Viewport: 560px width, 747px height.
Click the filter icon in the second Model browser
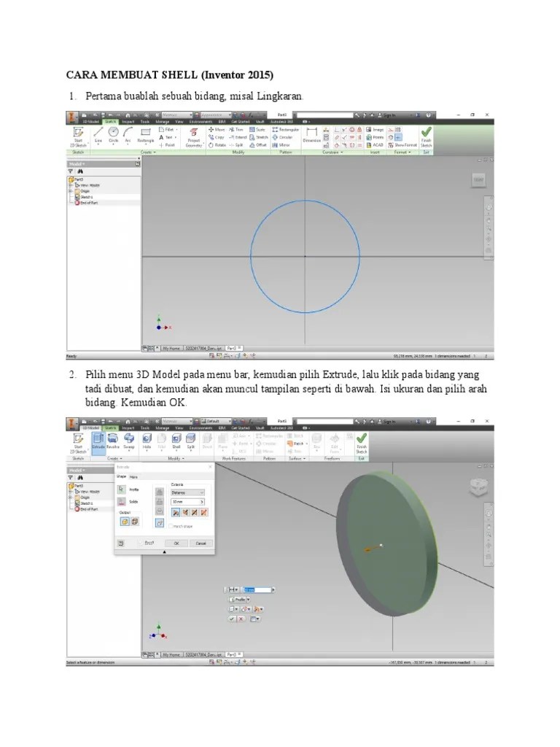[x=71, y=477]
